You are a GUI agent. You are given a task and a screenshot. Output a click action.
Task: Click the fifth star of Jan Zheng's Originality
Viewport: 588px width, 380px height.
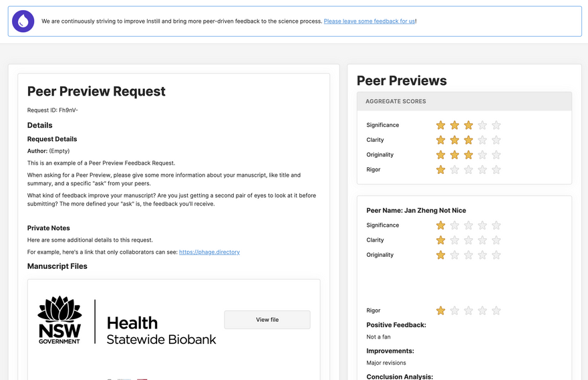[496, 255]
